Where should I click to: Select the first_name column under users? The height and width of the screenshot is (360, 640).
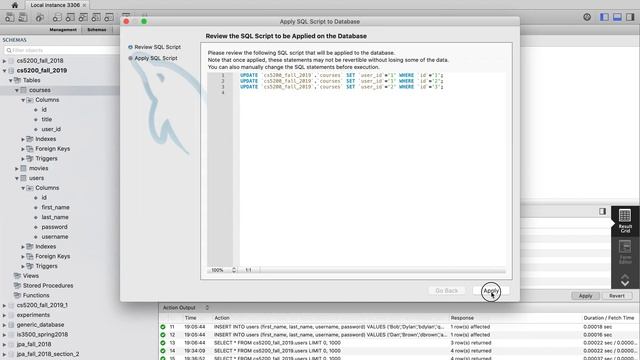(56, 207)
